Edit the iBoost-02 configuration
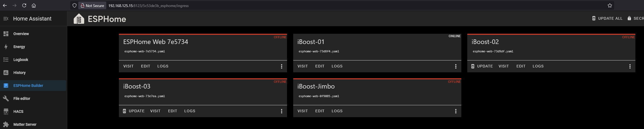Viewport: 644px width, 129px height. 521,66
